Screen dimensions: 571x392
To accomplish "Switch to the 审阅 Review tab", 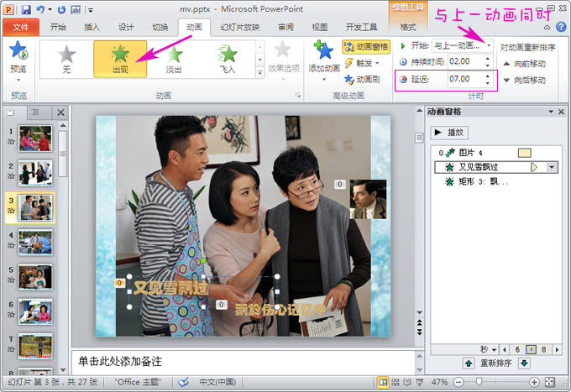I will [x=285, y=28].
